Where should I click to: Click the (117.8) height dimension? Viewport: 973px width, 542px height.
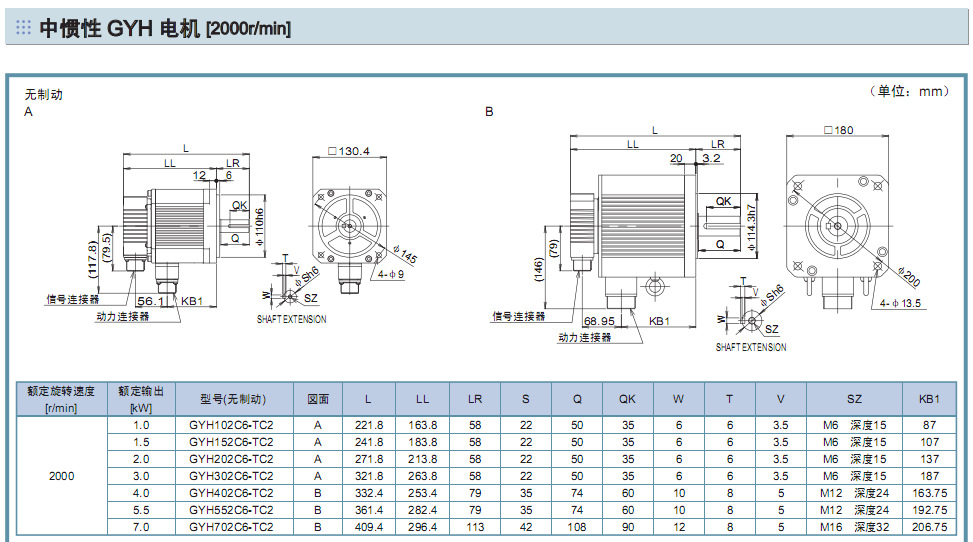coord(92,260)
